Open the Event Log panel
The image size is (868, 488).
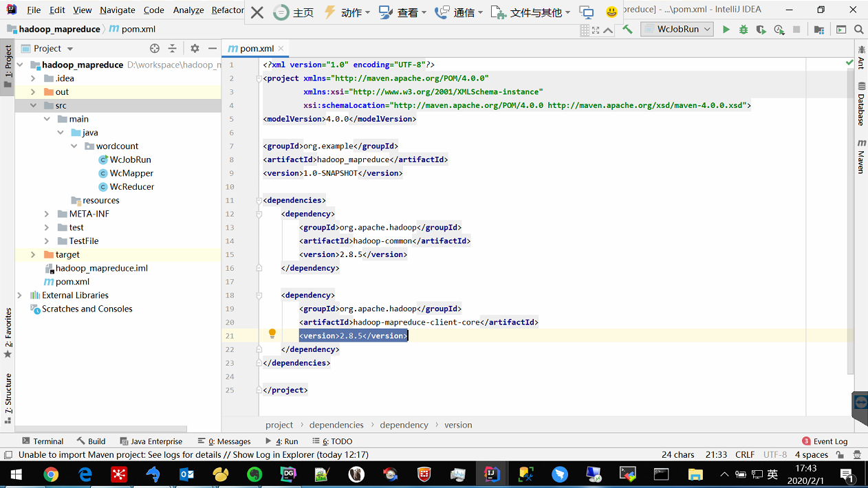pos(825,441)
